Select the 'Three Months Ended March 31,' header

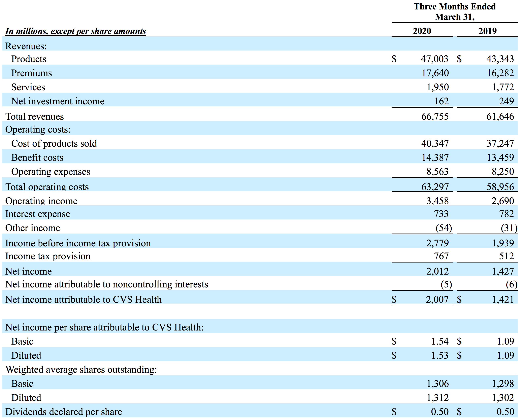pyautogui.click(x=454, y=12)
